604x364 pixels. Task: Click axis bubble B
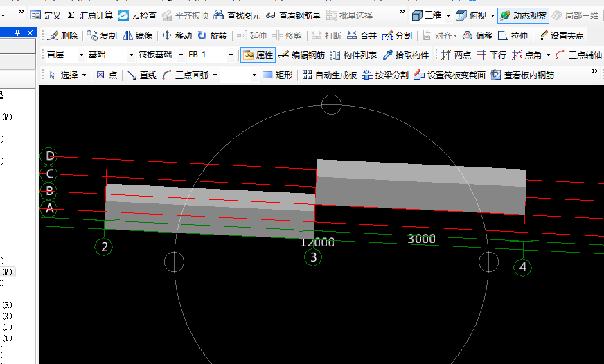click(49, 191)
